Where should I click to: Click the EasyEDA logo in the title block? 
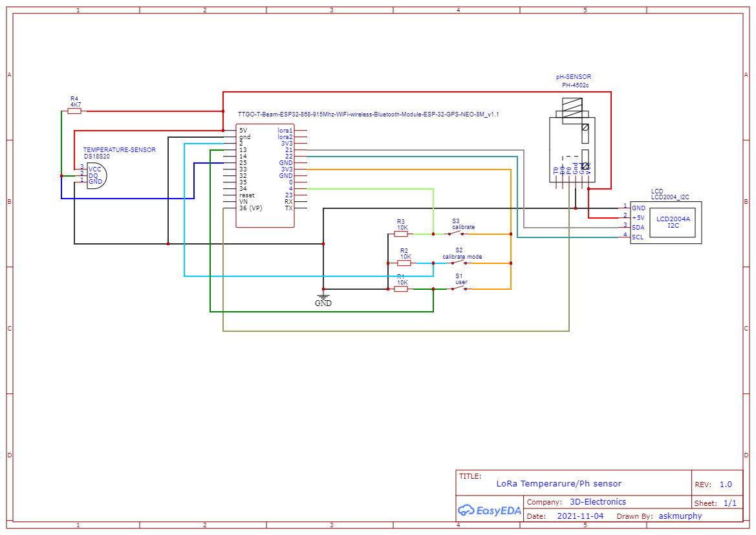[488, 510]
